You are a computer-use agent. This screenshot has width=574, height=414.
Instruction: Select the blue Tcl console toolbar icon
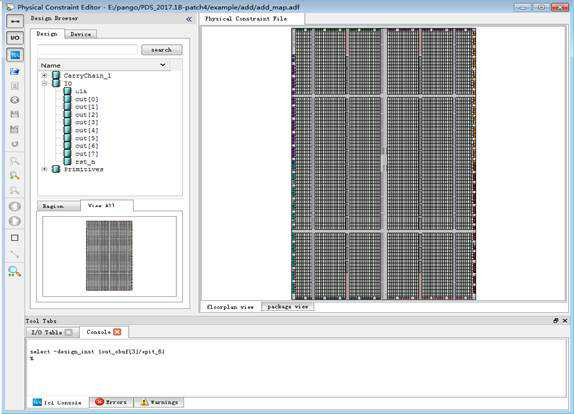click(x=15, y=55)
